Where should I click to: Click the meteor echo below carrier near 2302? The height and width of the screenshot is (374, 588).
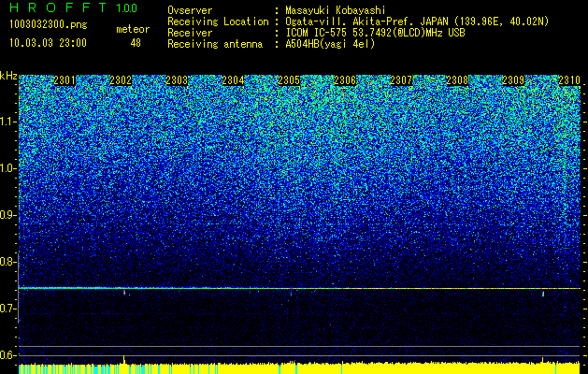point(124,293)
